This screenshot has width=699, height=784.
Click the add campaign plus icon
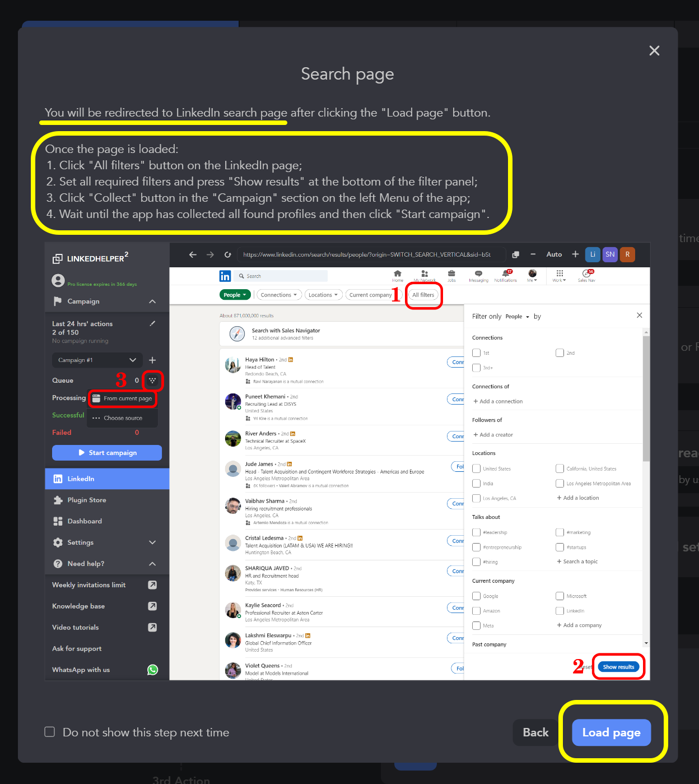(x=152, y=360)
